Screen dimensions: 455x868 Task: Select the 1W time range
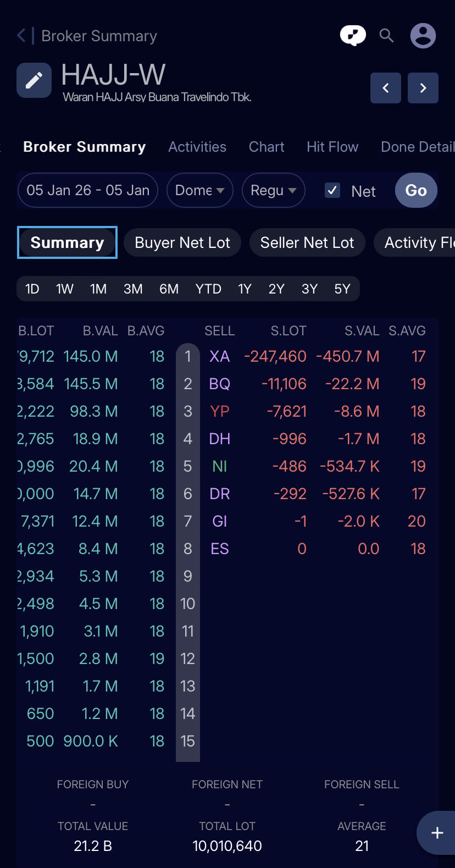click(x=64, y=289)
